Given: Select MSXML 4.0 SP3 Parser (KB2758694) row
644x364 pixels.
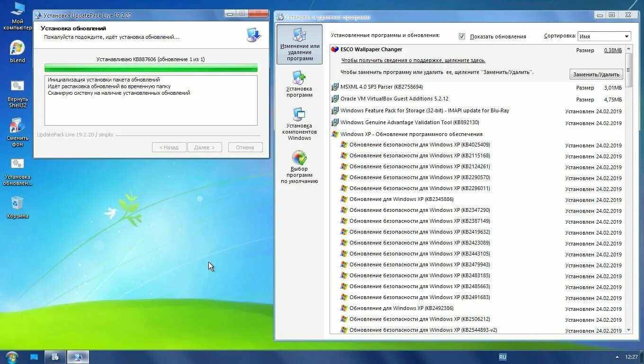Looking at the screenshot, I should point(477,87).
